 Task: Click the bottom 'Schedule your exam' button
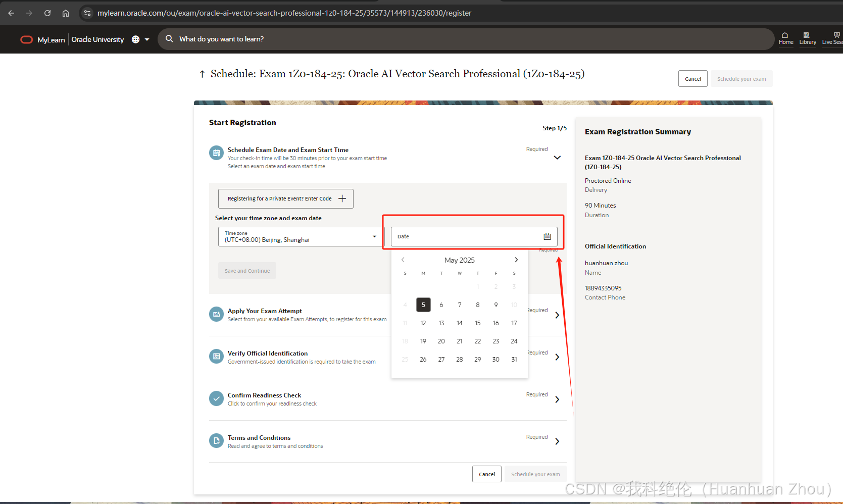click(535, 474)
